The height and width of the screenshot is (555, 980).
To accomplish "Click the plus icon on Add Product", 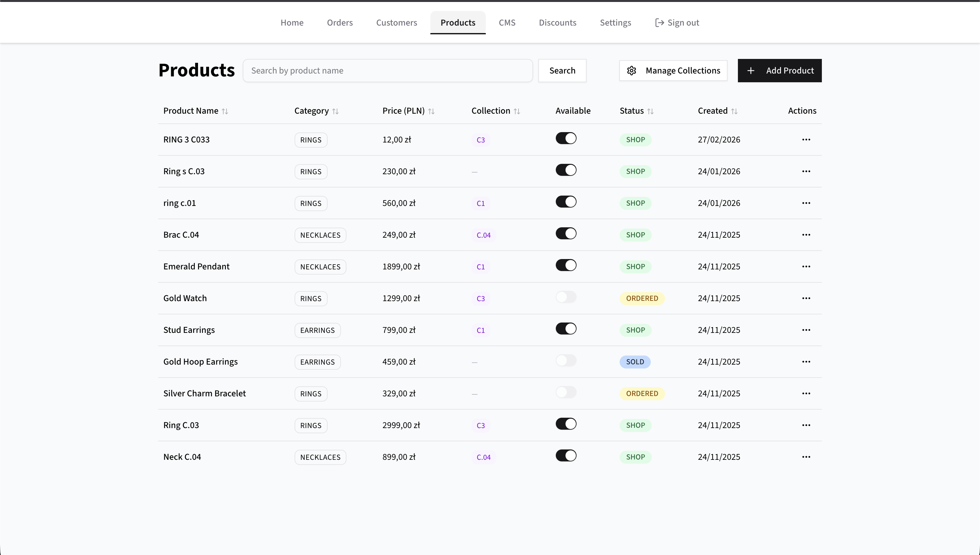I will (751, 71).
